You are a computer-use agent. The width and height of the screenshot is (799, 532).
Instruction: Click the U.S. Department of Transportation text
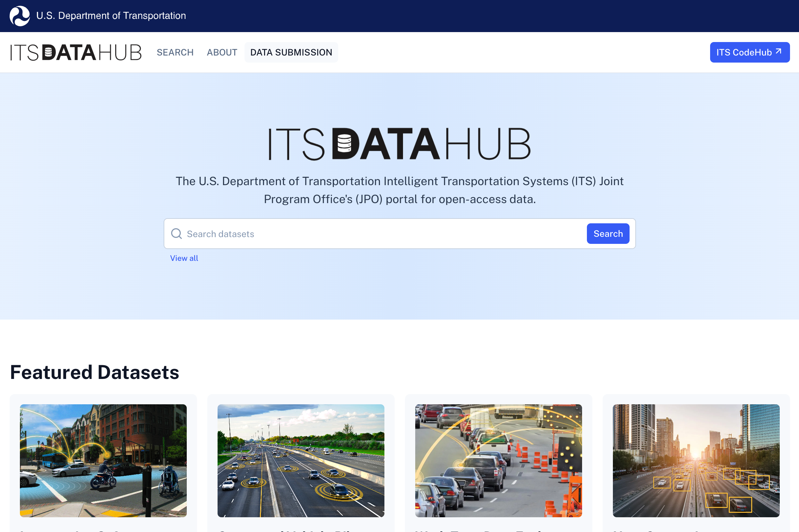[111, 16]
